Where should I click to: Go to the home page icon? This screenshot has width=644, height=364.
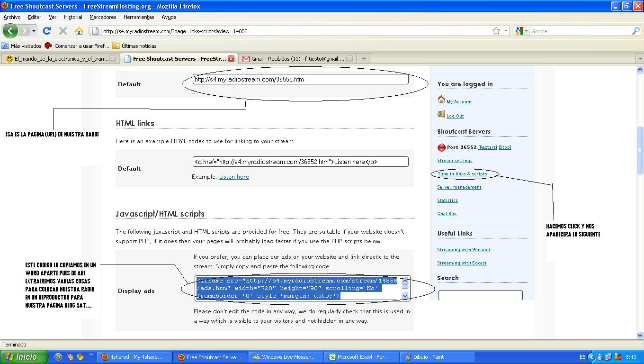pyautogui.click(x=79, y=31)
